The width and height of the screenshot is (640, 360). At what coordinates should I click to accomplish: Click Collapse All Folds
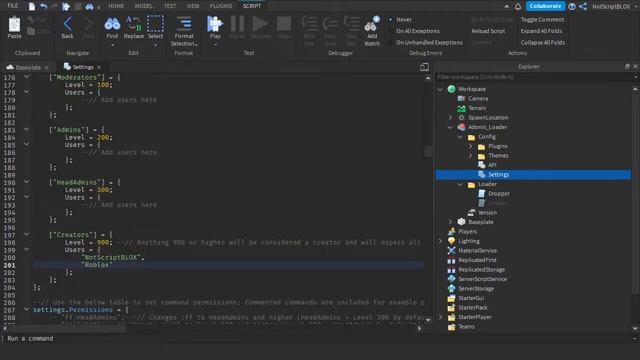click(x=543, y=42)
